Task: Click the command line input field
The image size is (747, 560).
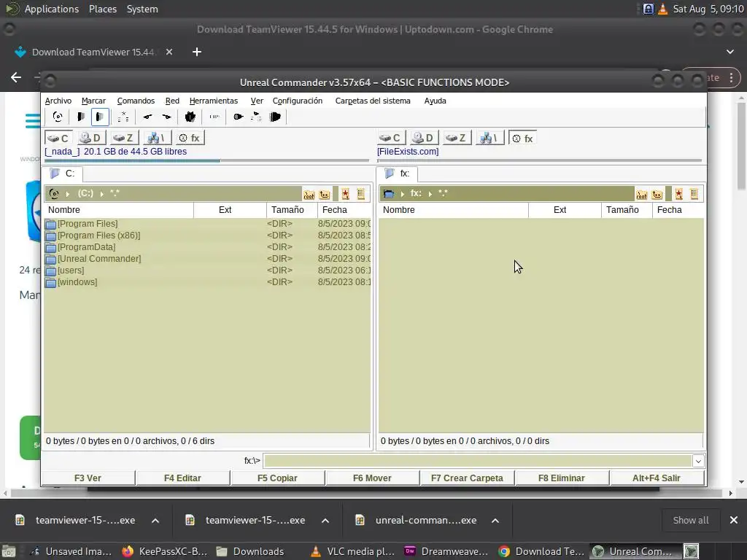Action: (478, 461)
